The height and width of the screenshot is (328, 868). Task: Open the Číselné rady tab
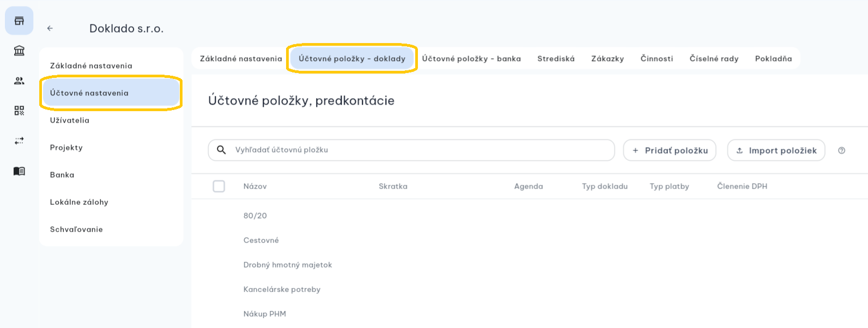pyautogui.click(x=714, y=58)
